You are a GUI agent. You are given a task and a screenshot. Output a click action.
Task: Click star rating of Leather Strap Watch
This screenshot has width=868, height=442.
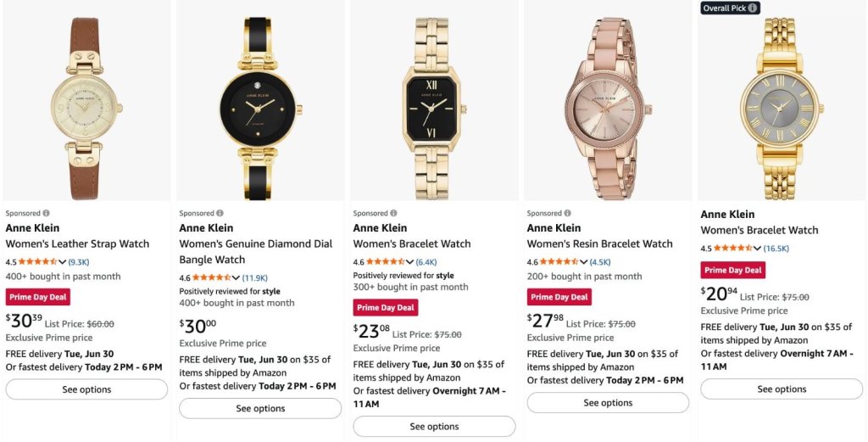point(37,262)
